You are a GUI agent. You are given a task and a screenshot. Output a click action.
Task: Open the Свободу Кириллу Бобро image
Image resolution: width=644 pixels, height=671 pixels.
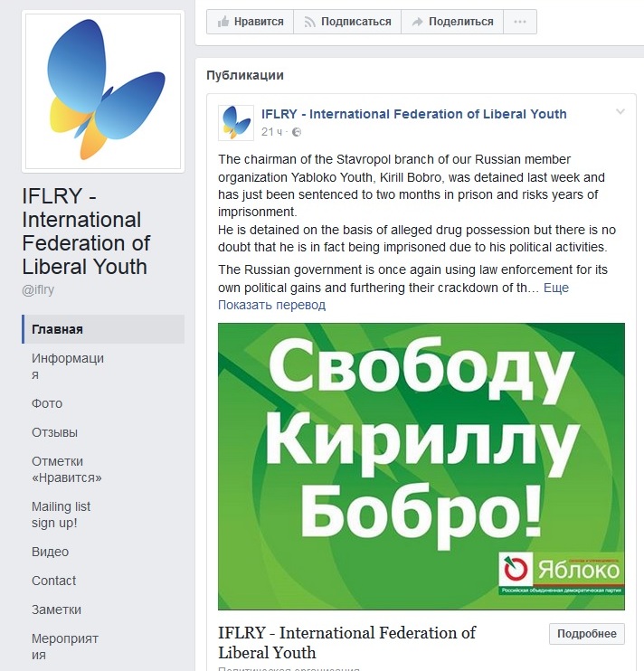(x=421, y=466)
